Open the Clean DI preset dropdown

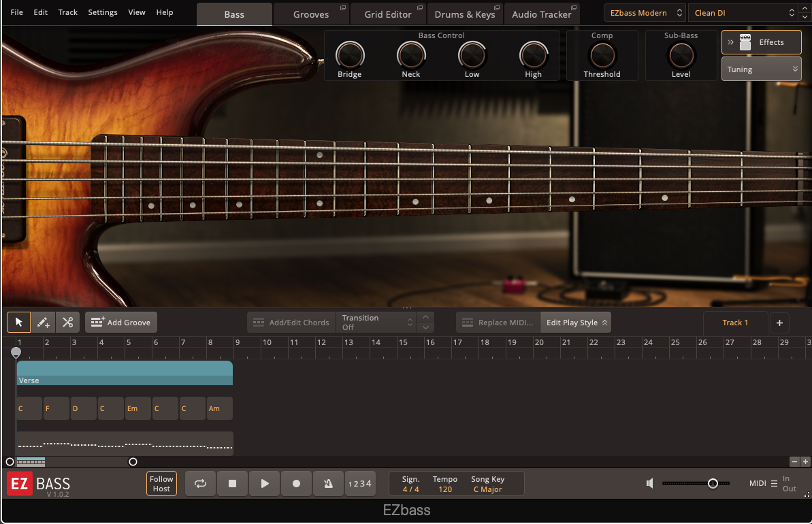pyautogui.click(x=742, y=13)
